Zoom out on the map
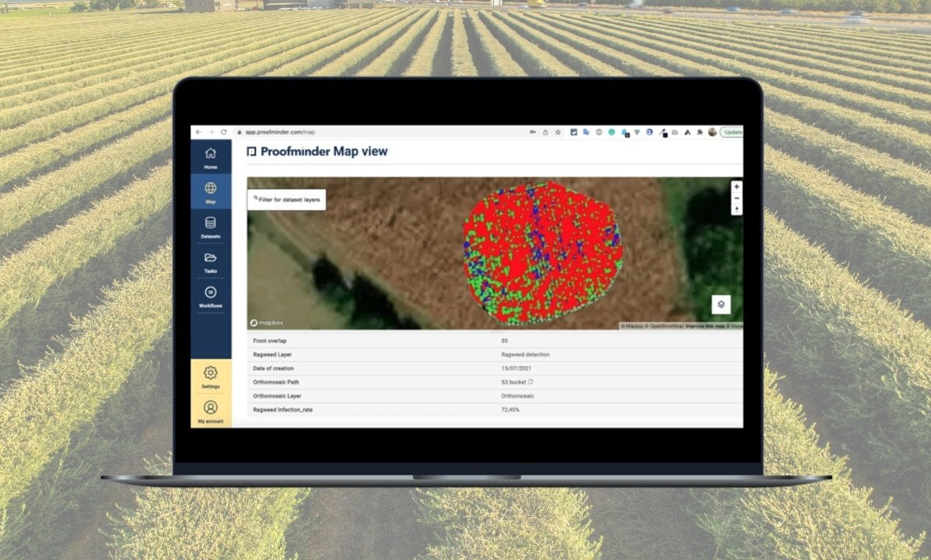 tap(737, 198)
